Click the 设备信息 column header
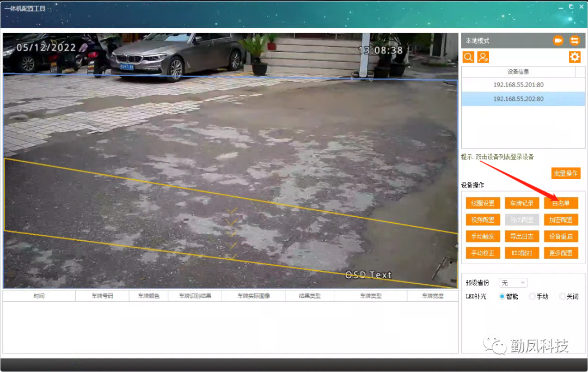This screenshot has width=588, height=372. pyautogui.click(x=518, y=72)
